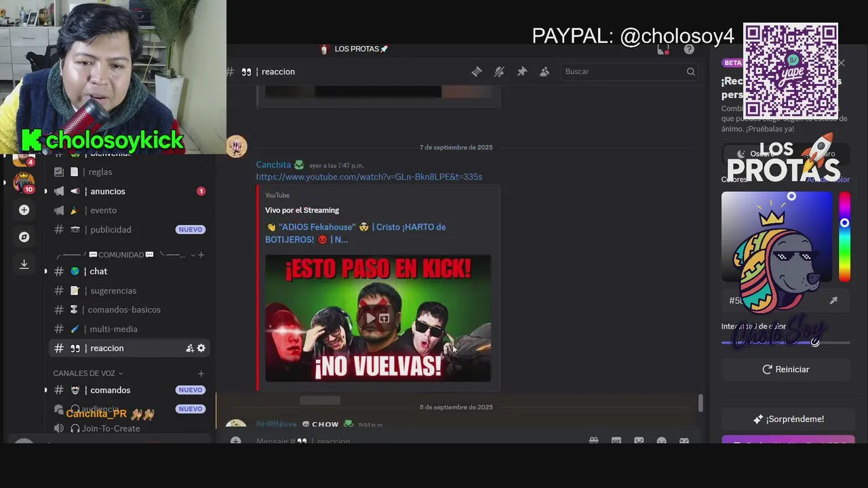Open the chat channel
This screenshot has width=868, height=488.
(x=129, y=271)
